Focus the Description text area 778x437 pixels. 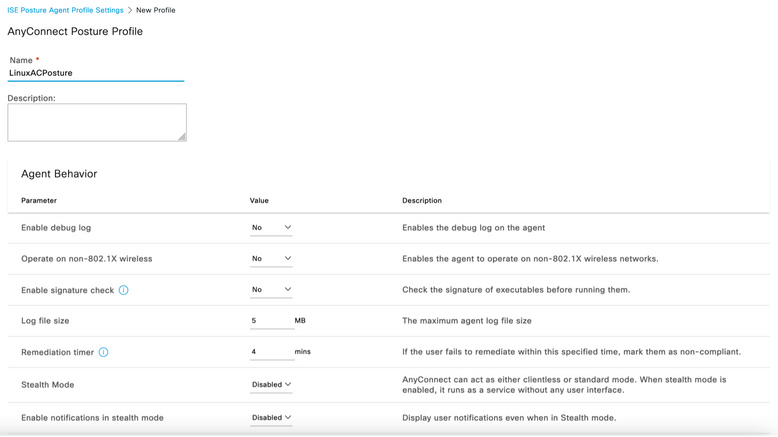tap(97, 123)
